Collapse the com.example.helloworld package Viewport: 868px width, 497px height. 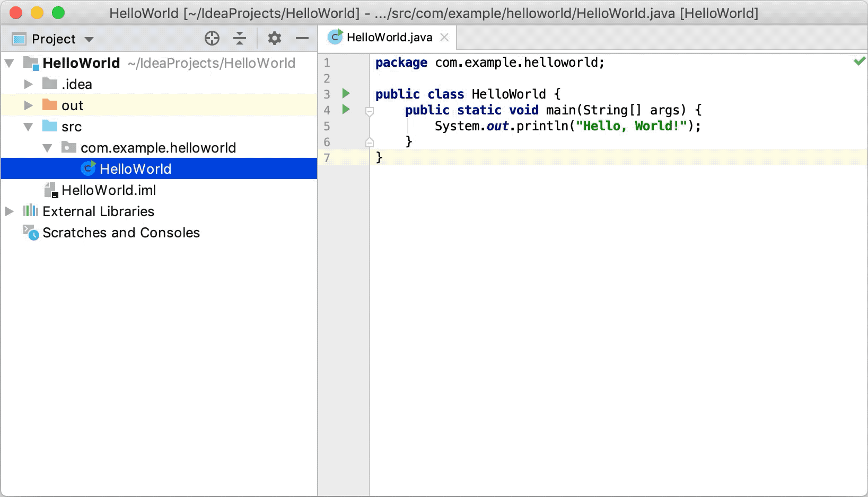pyautogui.click(x=47, y=147)
